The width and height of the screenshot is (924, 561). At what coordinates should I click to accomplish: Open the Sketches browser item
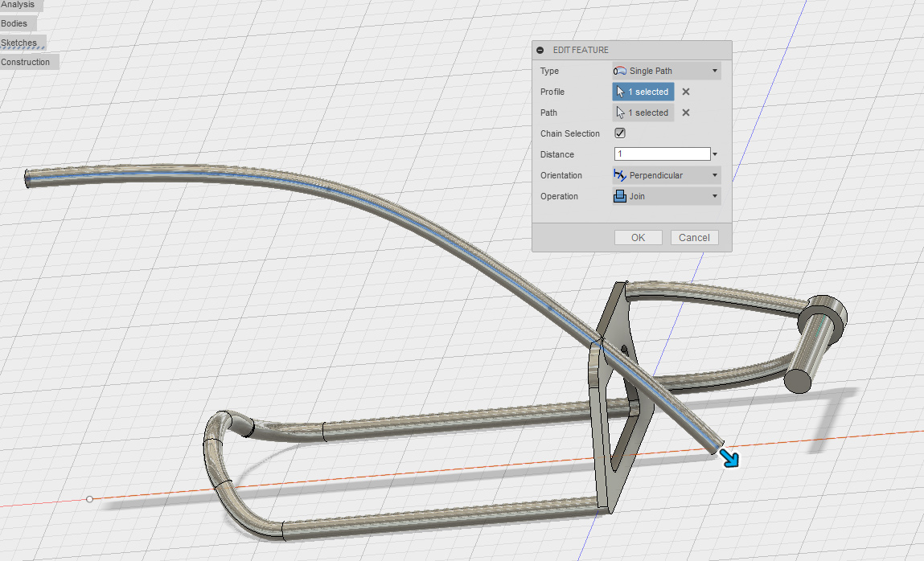19,43
